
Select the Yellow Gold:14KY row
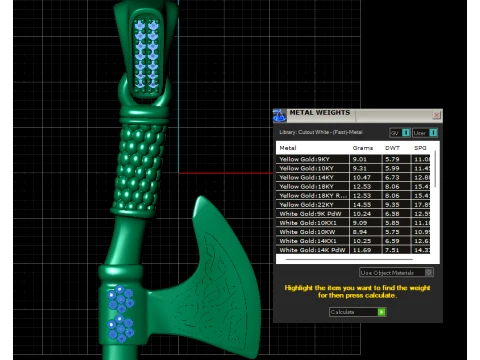pos(353,177)
